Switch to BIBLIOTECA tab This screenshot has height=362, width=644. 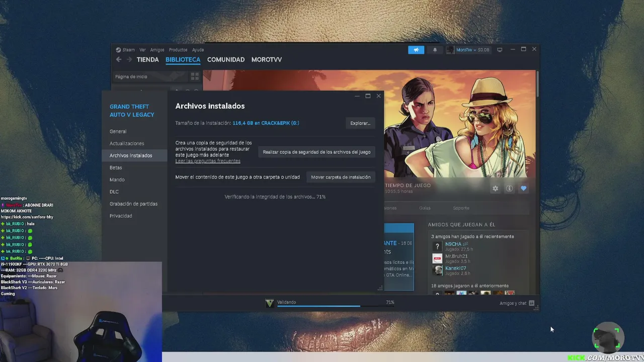click(183, 59)
